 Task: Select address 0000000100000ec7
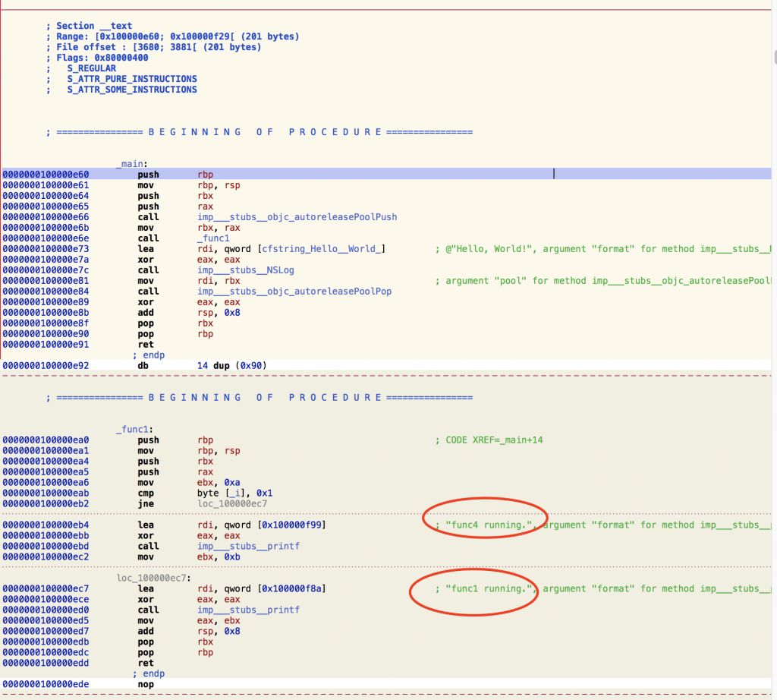[46, 588]
